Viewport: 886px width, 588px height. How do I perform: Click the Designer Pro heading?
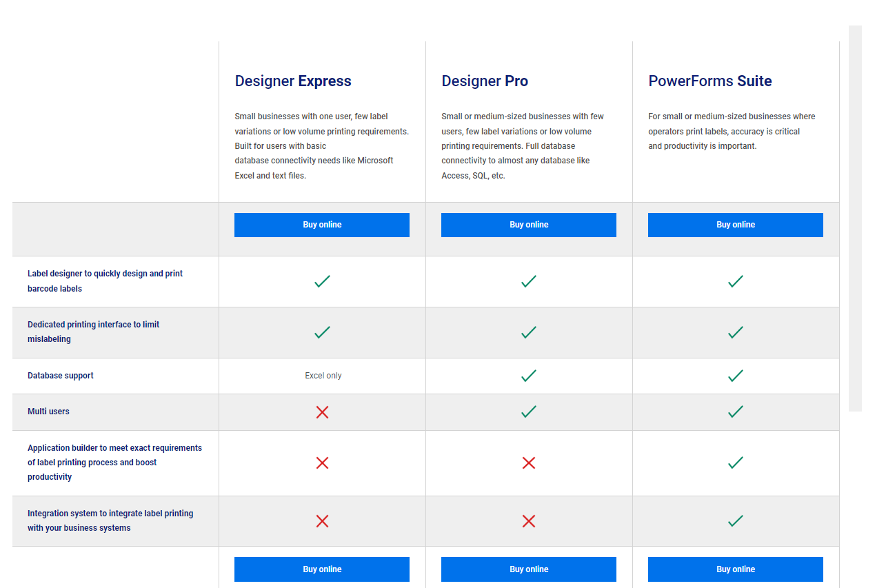485,81
